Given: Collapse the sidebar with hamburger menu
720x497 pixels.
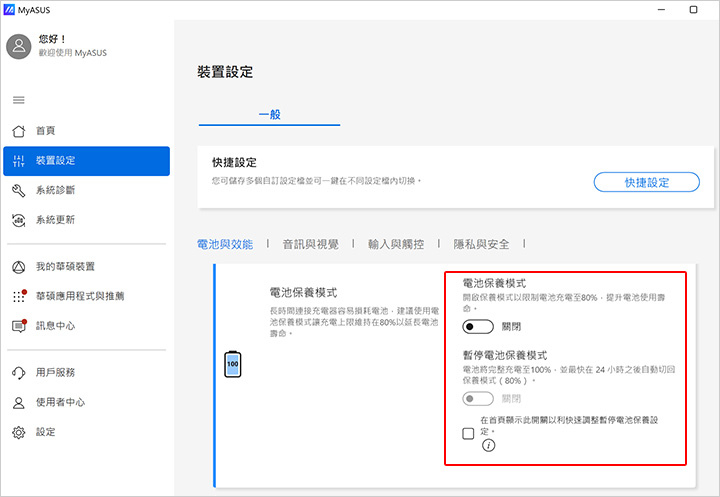Looking at the screenshot, I should (x=18, y=100).
